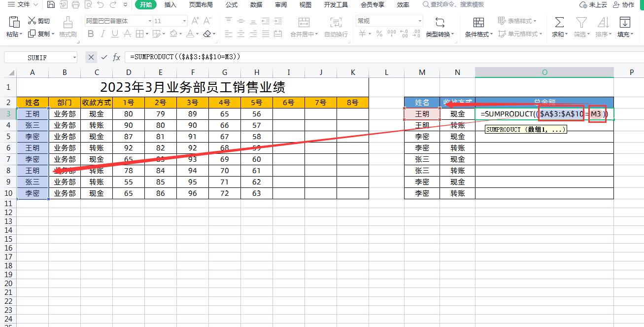Toggle bold formatting
Viewport: 644px width, 327px height.
point(90,34)
